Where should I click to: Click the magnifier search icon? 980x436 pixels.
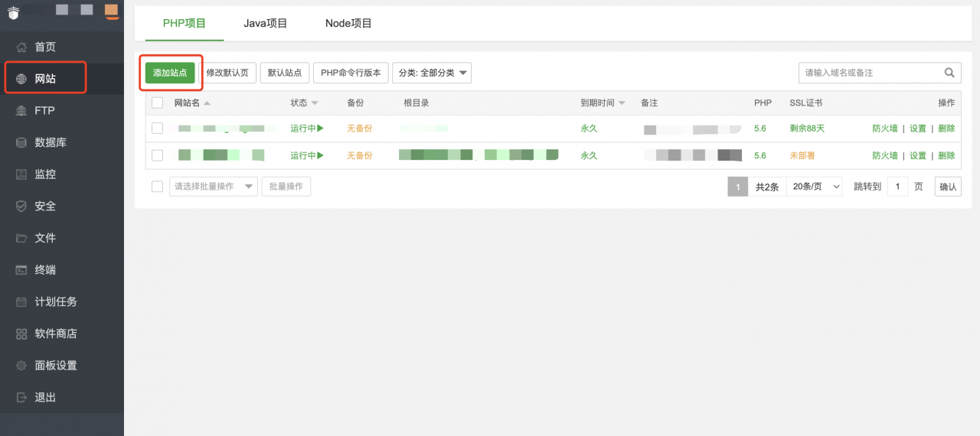point(949,73)
